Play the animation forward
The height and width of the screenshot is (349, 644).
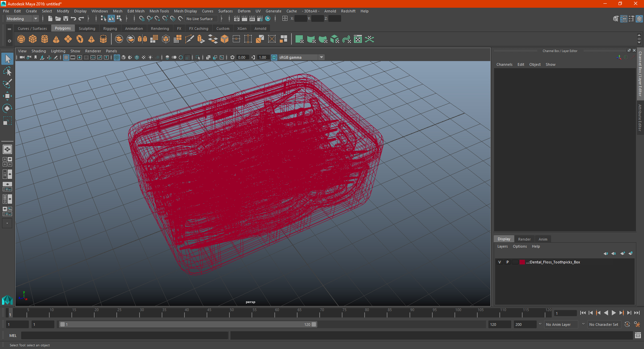(x=613, y=313)
